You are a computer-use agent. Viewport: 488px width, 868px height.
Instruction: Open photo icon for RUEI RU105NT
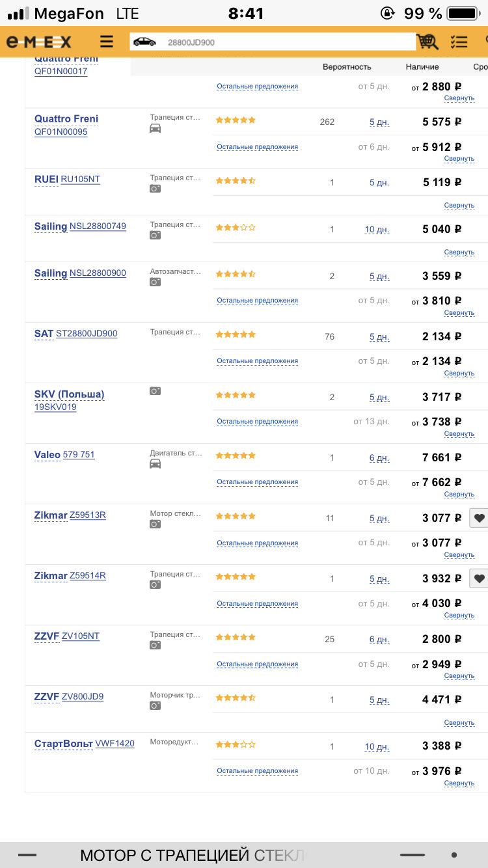click(156, 189)
